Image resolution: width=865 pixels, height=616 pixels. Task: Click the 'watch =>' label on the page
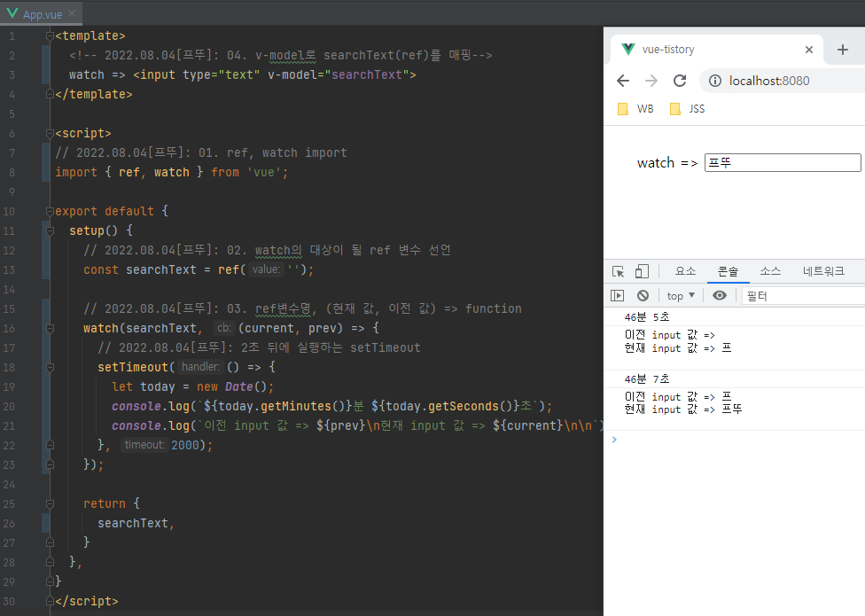[667, 163]
